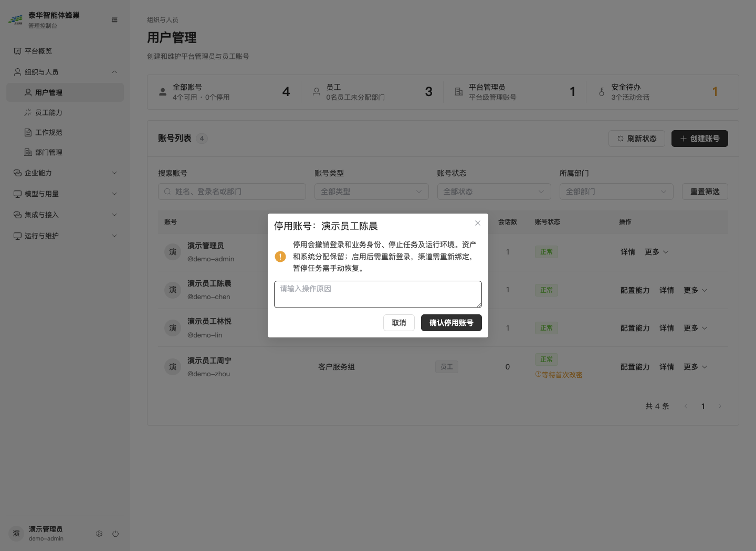Focus the 请输入操作原因 textarea
Screen dimensions: 756x551
click(378, 294)
